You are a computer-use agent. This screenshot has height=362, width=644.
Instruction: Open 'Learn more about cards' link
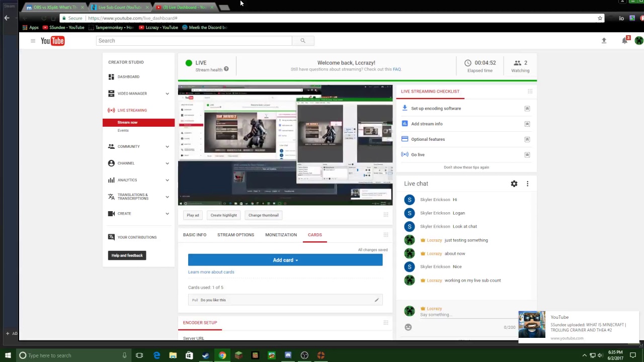tap(211, 272)
